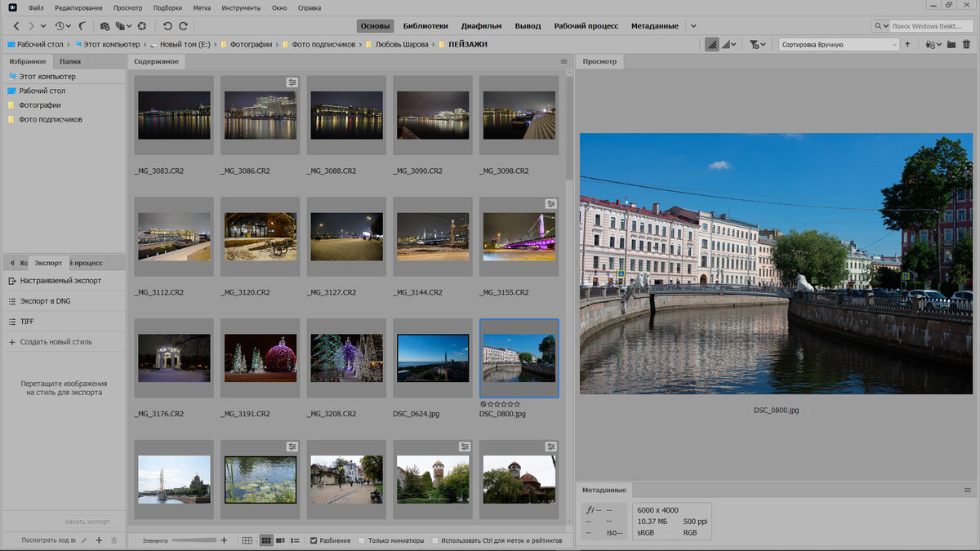
Task: Click Создать новый стиль
Action: pyautogui.click(x=56, y=342)
